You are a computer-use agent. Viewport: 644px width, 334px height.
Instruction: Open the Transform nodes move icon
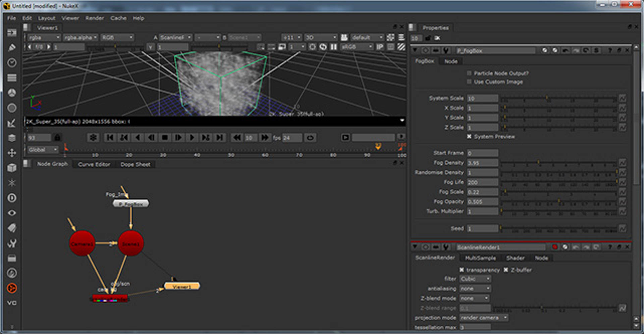coord(12,153)
